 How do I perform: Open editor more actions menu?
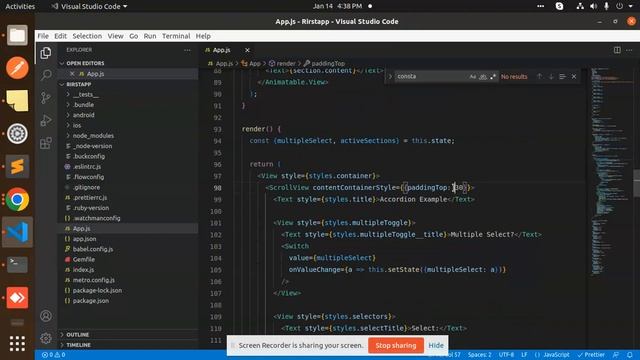point(629,50)
